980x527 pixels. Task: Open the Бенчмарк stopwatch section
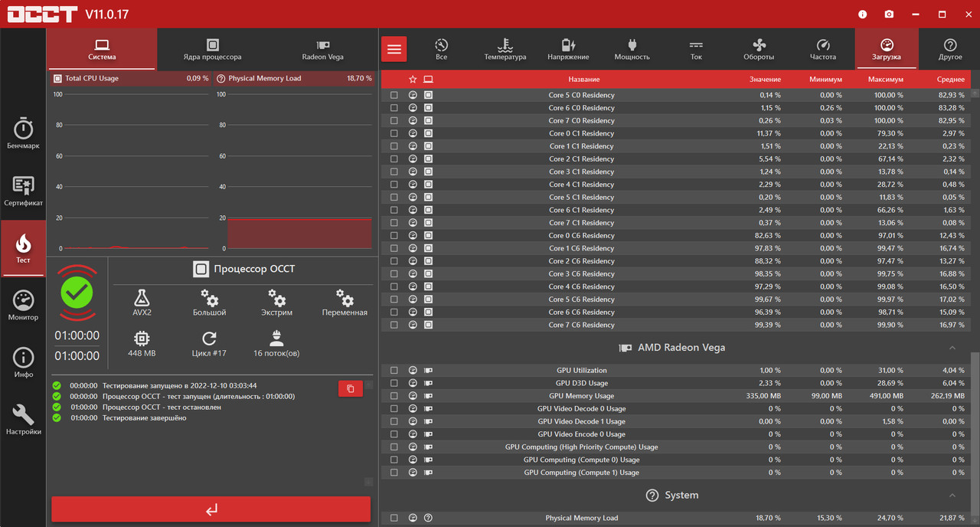click(23, 133)
